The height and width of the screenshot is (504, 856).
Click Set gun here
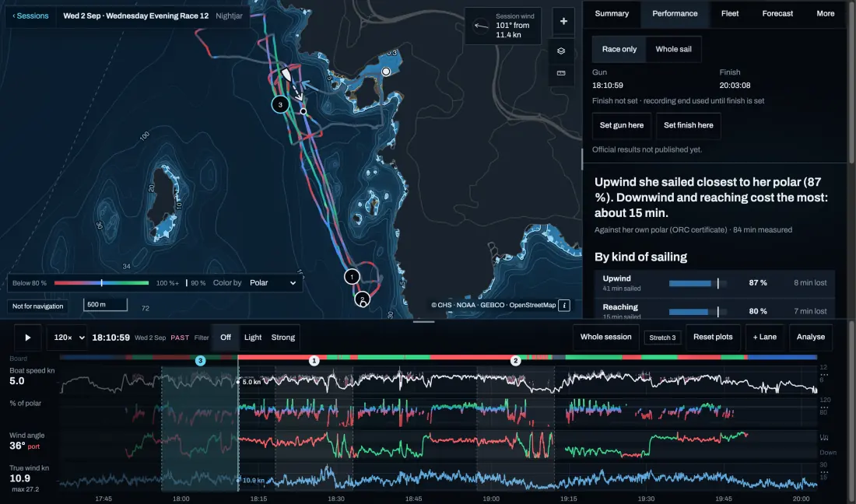point(622,125)
